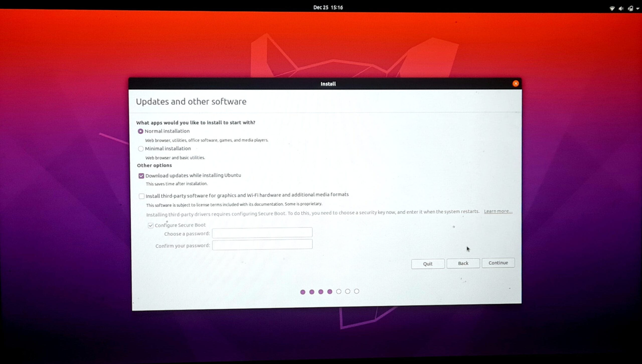Go Back to previous step
Image resolution: width=642 pixels, height=364 pixels.
463,263
